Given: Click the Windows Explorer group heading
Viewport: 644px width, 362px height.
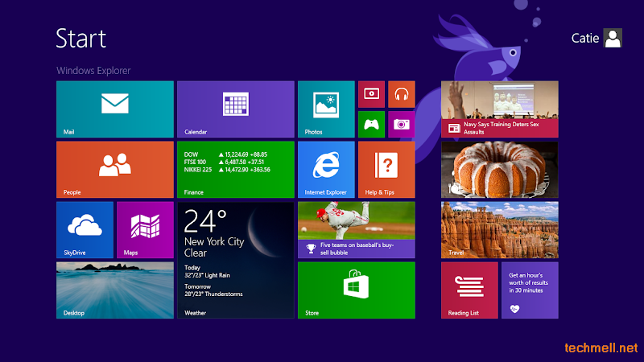Looking at the screenshot, I should [x=93, y=71].
